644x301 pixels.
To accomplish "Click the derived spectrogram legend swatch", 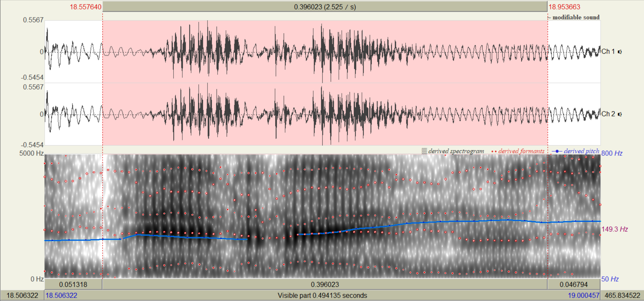I will coord(424,151).
